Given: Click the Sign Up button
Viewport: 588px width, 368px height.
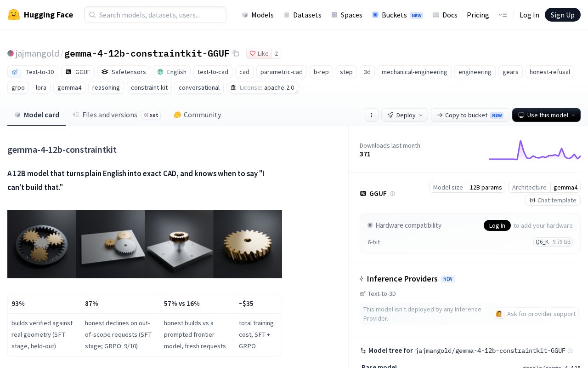Looking at the screenshot, I should [563, 15].
